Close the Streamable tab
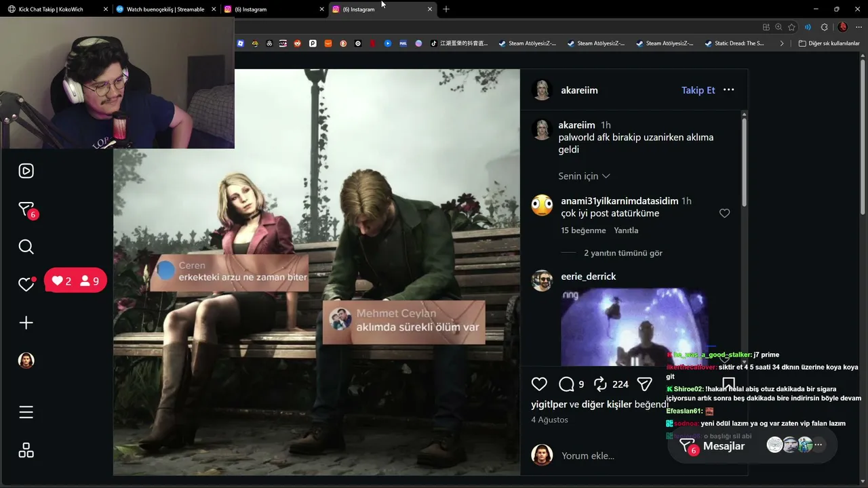Image resolution: width=868 pixels, height=488 pixels. coord(213,9)
